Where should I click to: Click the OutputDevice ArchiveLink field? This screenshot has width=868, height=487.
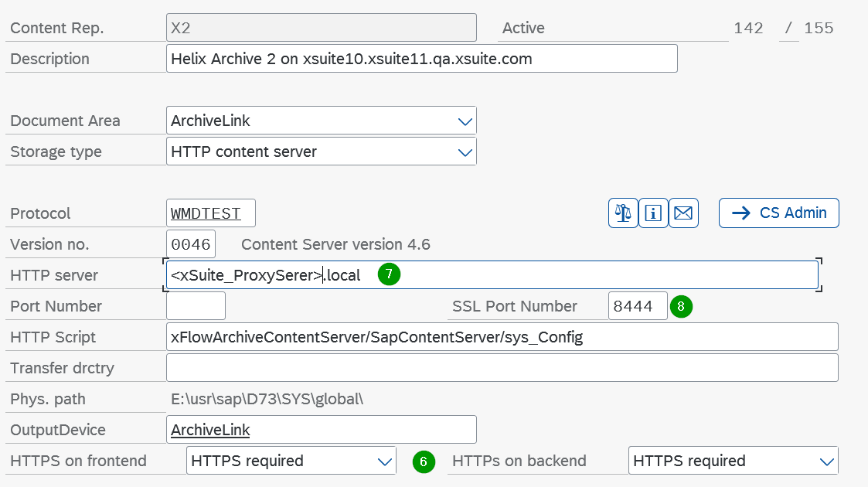click(321, 430)
